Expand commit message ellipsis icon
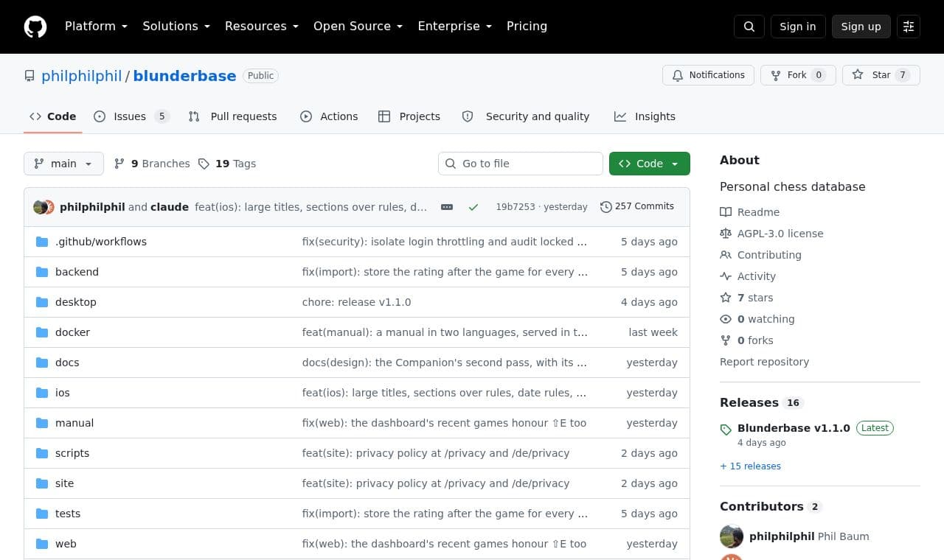This screenshot has height=560, width=944. click(x=447, y=207)
